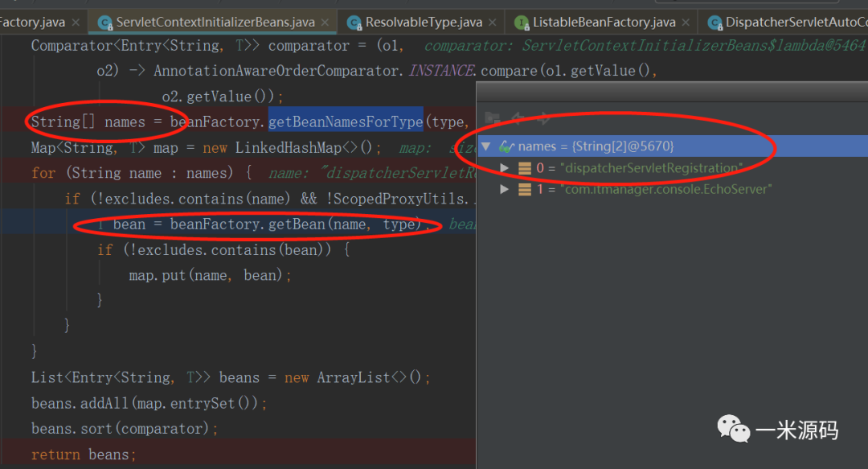Screen dimensions: 868x469
Task: Click the folder icon in debugger popup toolbar
Action: (x=492, y=118)
